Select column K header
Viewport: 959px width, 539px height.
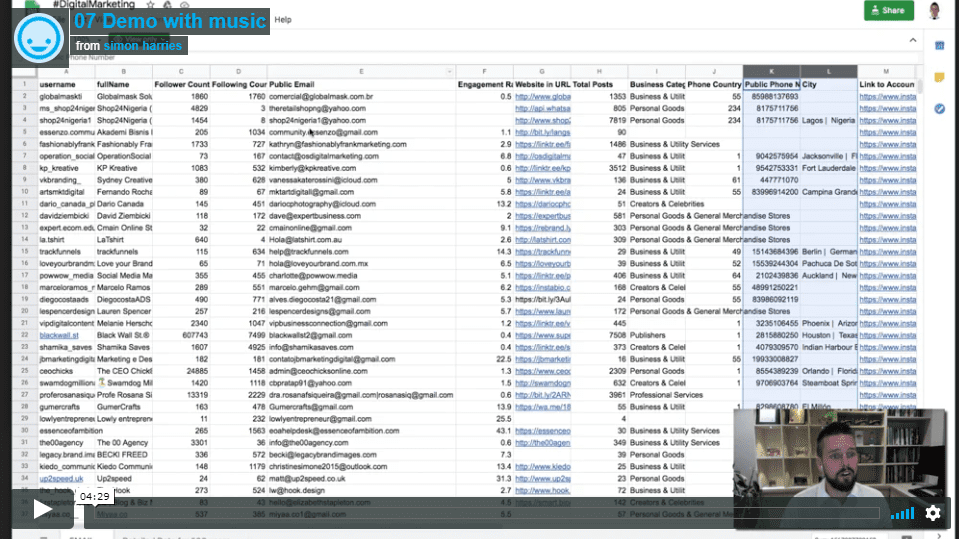771,71
